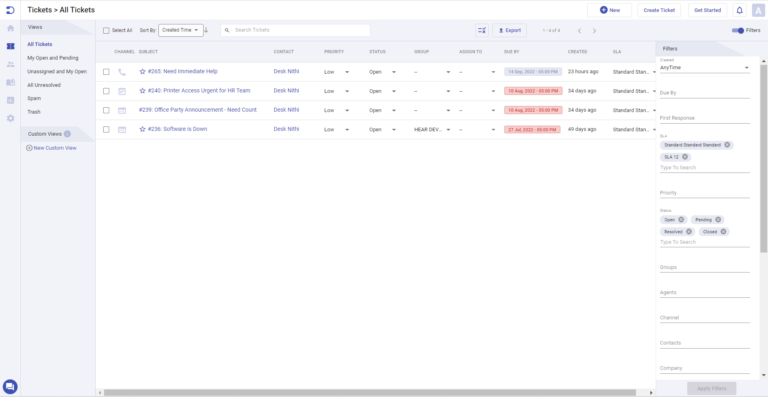Toggle sort direction arrow next to Created Time

[206, 30]
